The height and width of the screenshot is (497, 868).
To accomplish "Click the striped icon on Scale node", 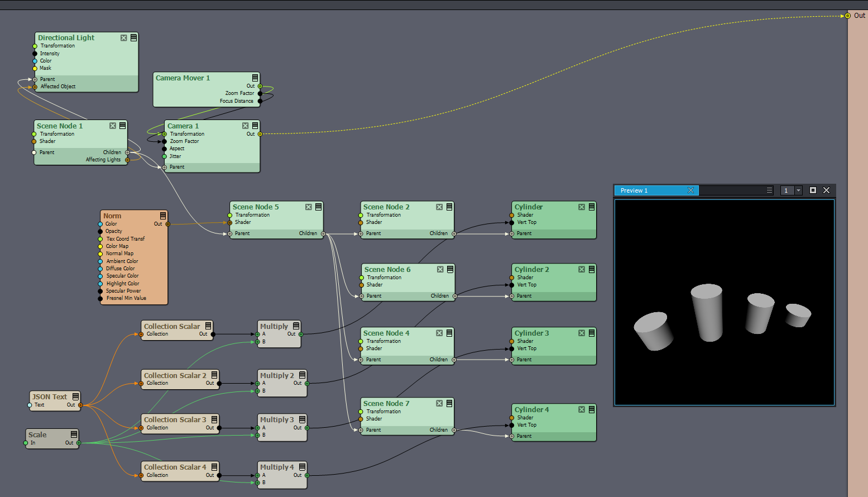I will pyautogui.click(x=74, y=435).
